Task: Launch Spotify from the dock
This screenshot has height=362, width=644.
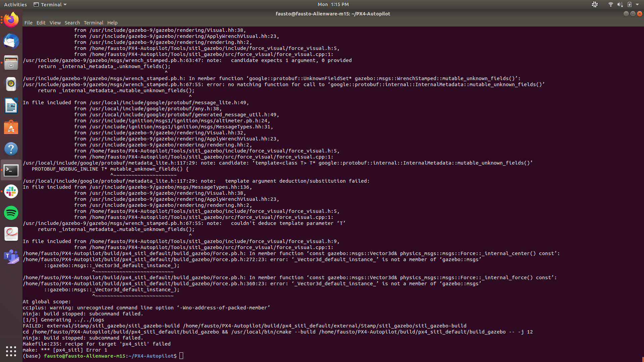Action: [x=11, y=213]
